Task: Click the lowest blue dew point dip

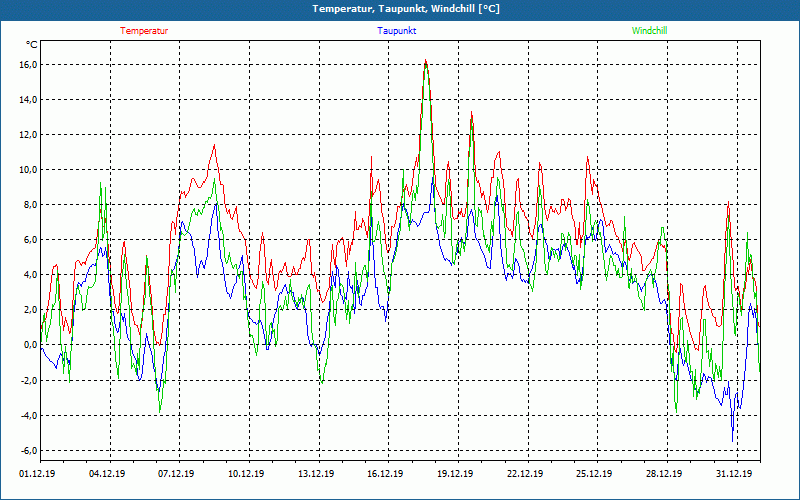Action: tap(733, 440)
